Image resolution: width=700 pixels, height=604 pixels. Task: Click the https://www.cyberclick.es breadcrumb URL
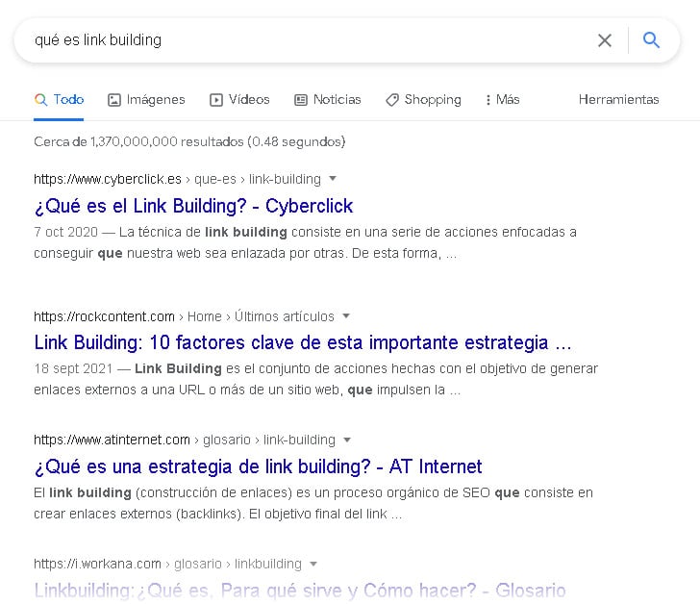point(108,180)
